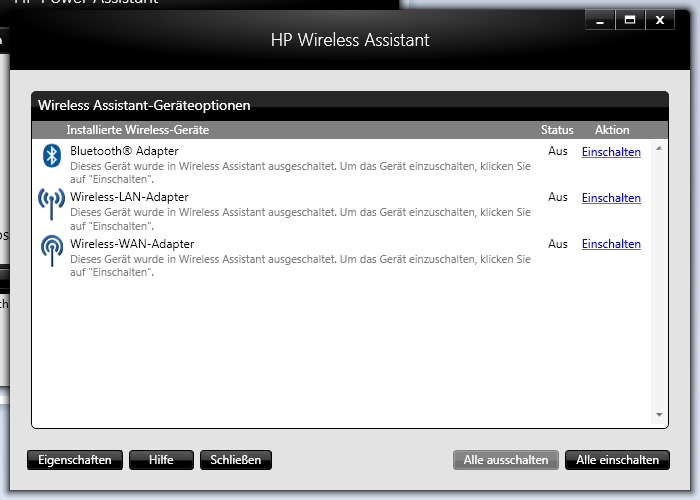Image resolution: width=700 pixels, height=500 pixels.
Task: Click the Aktion column header
Action: click(x=612, y=130)
